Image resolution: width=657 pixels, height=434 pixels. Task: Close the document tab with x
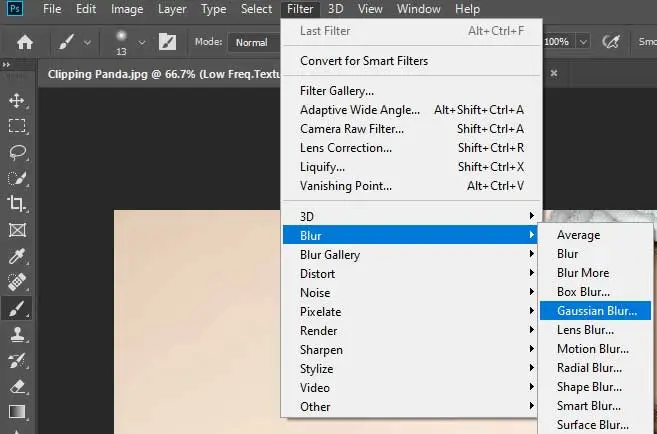click(554, 73)
